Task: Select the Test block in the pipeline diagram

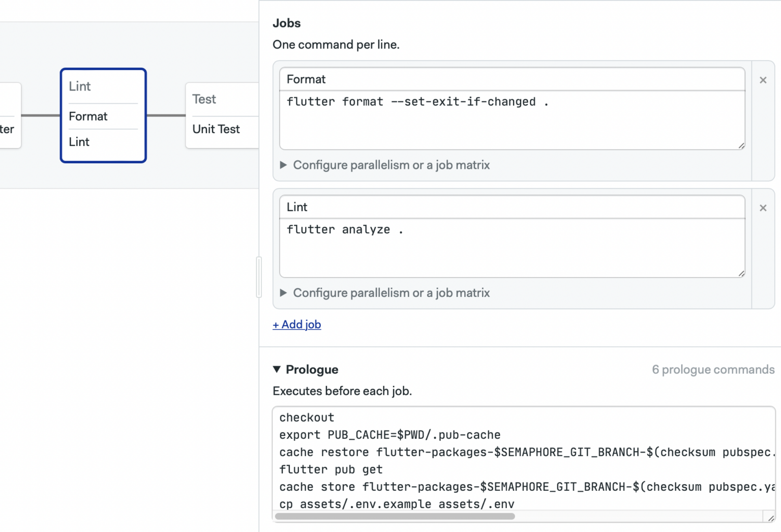Action: (x=203, y=99)
